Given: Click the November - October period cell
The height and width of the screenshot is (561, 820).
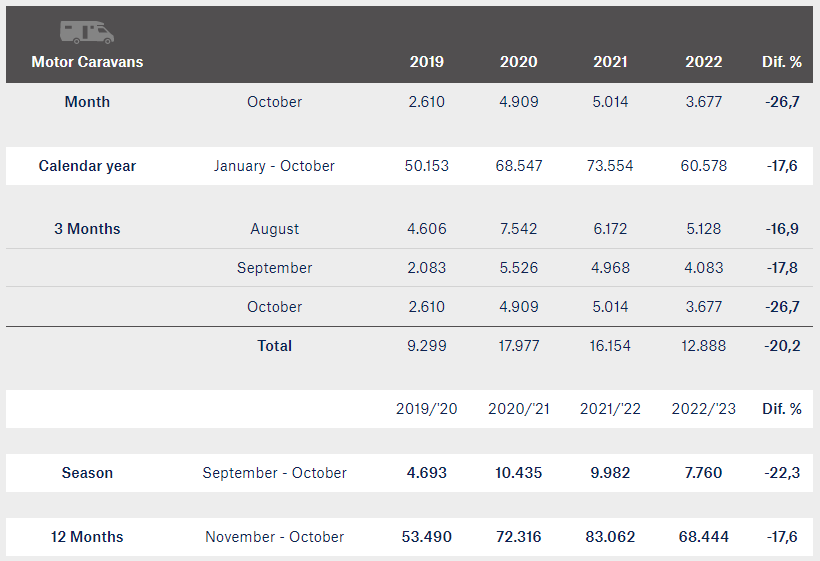Looking at the screenshot, I should pos(274,537).
